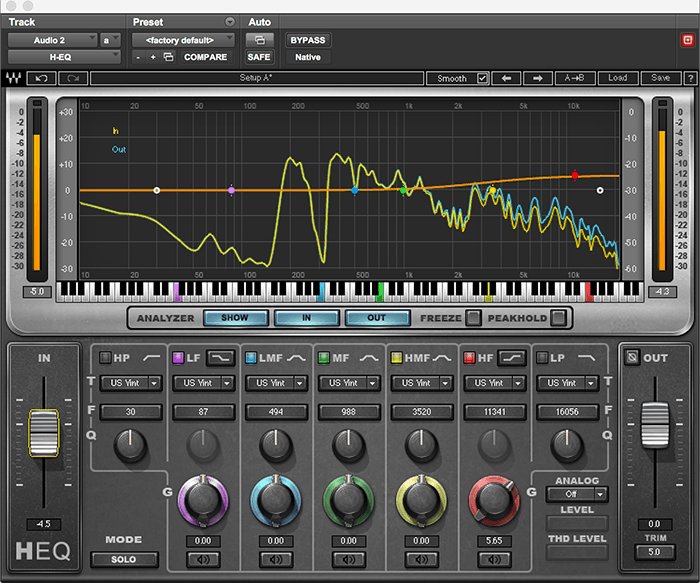
Task: Click the SAFE button
Action: click(259, 57)
